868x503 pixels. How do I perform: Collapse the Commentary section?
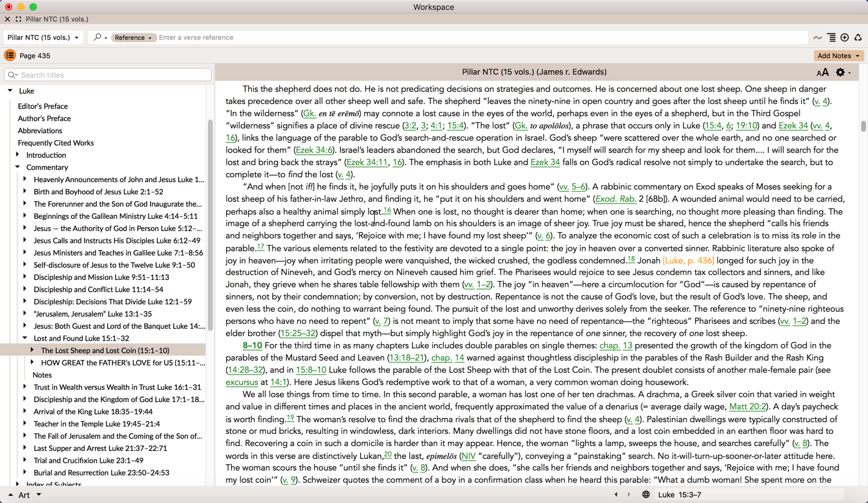pos(18,167)
